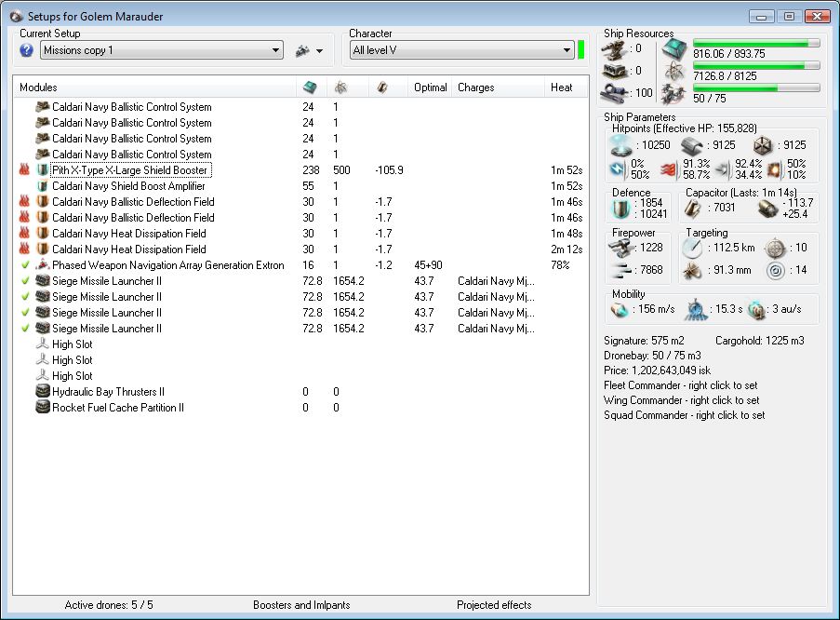
Task: Click the scan resolution icon at 91.3 mm
Action: pyautogui.click(x=692, y=270)
